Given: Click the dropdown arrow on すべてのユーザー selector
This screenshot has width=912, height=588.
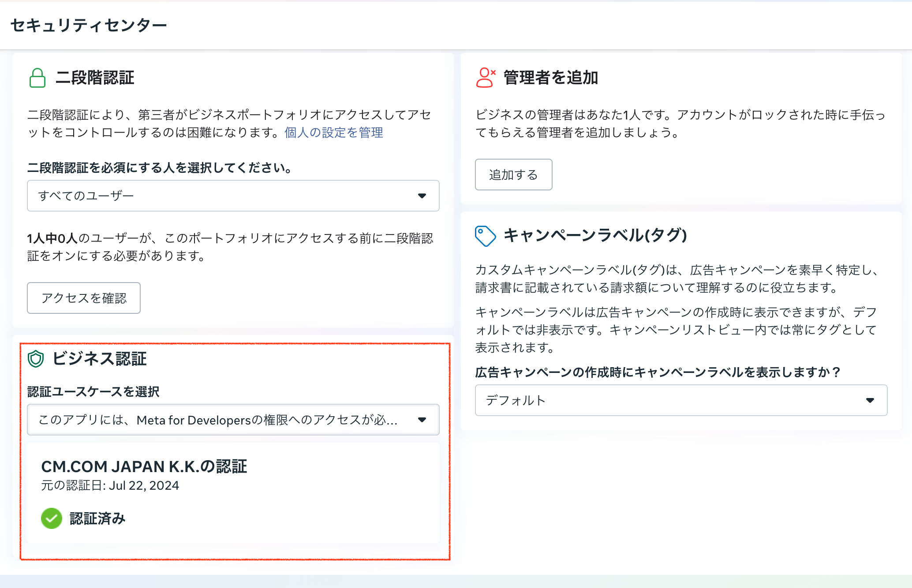Looking at the screenshot, I should 422,196.
